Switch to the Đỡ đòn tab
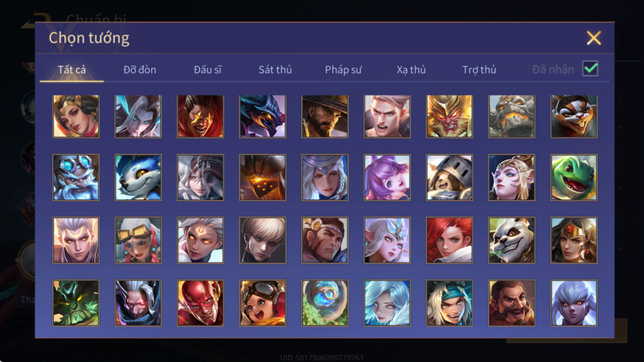This screenshot has height=362, width=644. coord(140,70)
